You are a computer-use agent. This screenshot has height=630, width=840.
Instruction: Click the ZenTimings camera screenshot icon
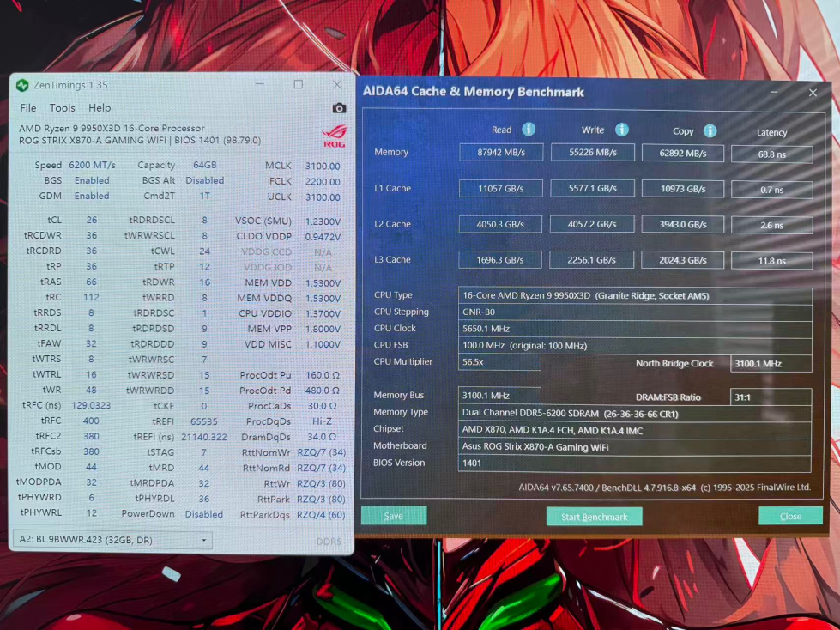(x=339, y=108)
